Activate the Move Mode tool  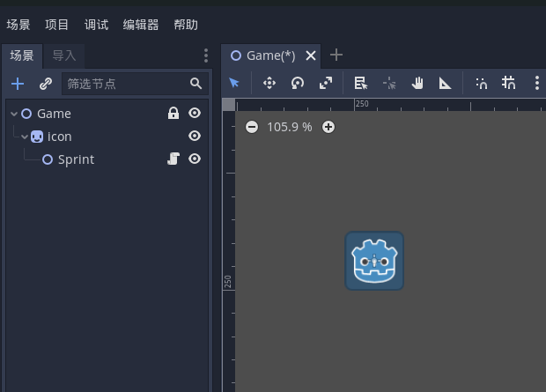click(269, 84)
